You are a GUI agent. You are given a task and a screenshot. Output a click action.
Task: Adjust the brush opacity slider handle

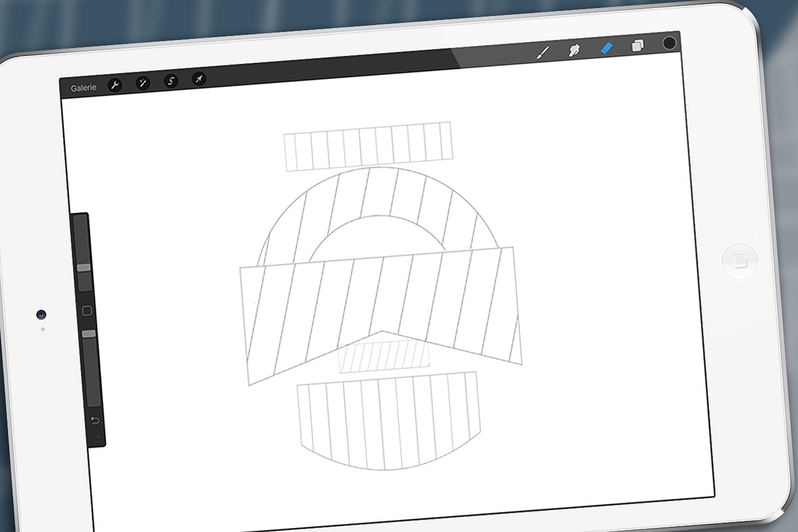tap(88, 333)
